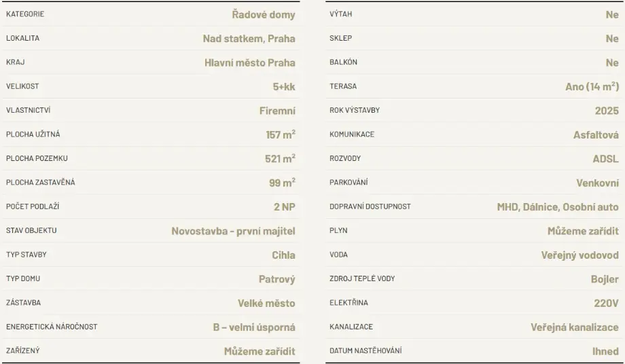Image resolution: width=625 pixels, height=364 pixels.
Task: Click the "Veřejná kanalizace" sewerage value
Action: pos(574,327)
